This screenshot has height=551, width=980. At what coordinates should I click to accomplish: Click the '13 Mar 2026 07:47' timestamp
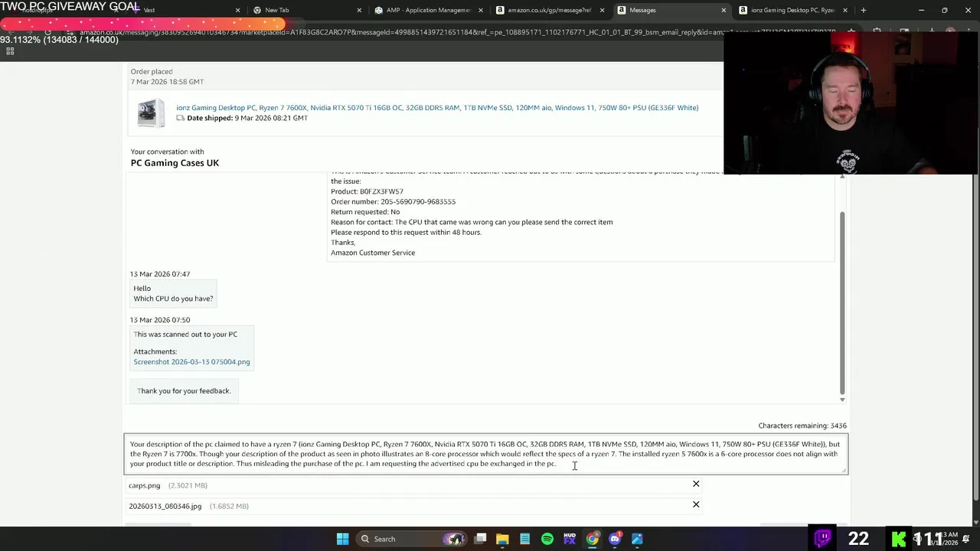tap(160, 274)
